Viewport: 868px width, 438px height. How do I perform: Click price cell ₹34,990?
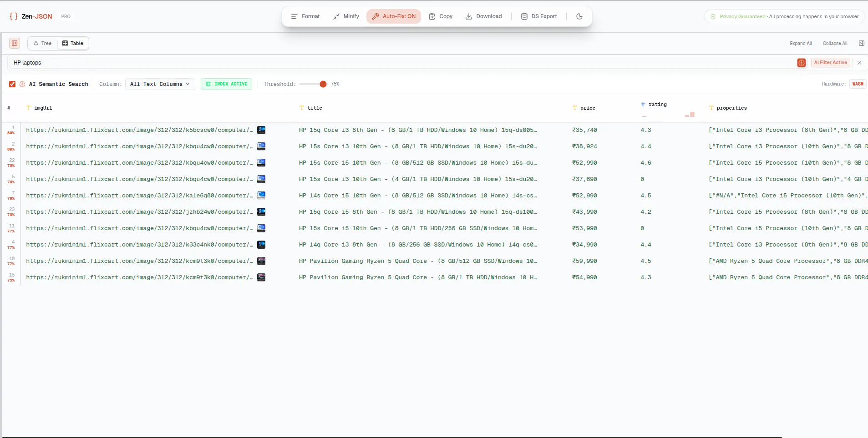point(584,245)
